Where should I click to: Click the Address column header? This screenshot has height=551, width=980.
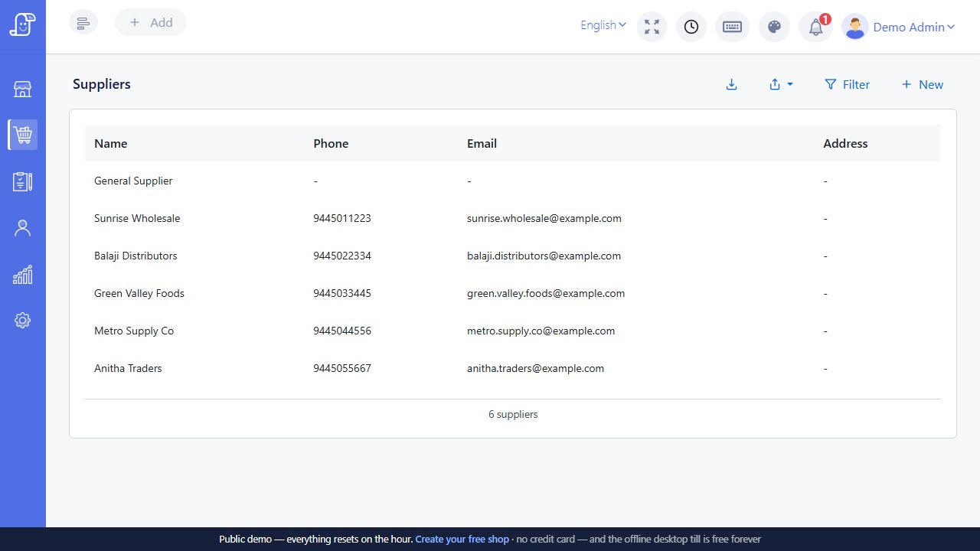pyautogui.click(x=845, y=143)
